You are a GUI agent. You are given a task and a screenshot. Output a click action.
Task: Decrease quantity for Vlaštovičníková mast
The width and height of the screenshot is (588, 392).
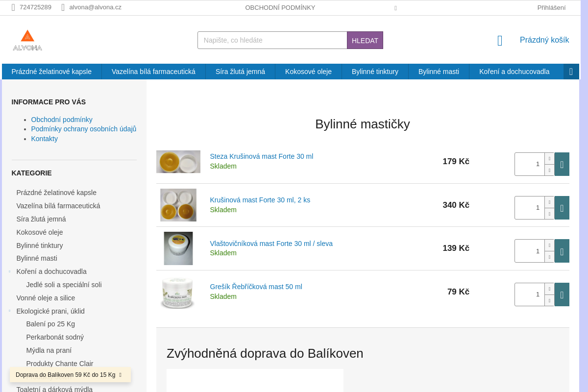pyautogui.click(x=549, y=257)
